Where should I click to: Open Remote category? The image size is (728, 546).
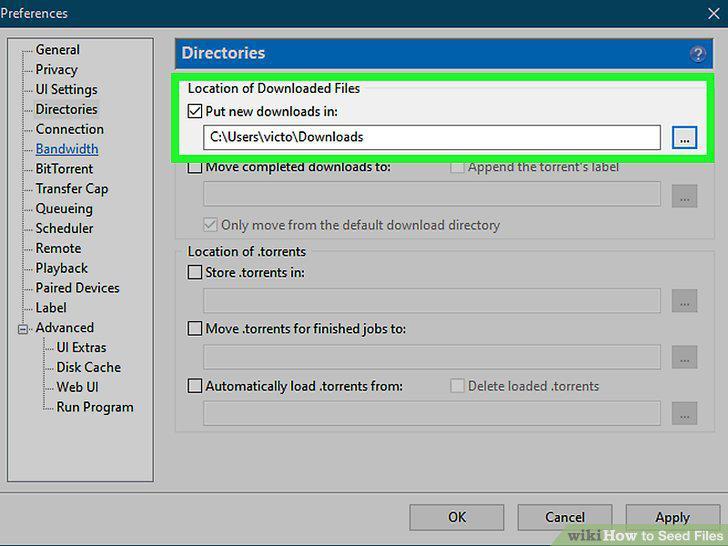click(x=58, y=248)
